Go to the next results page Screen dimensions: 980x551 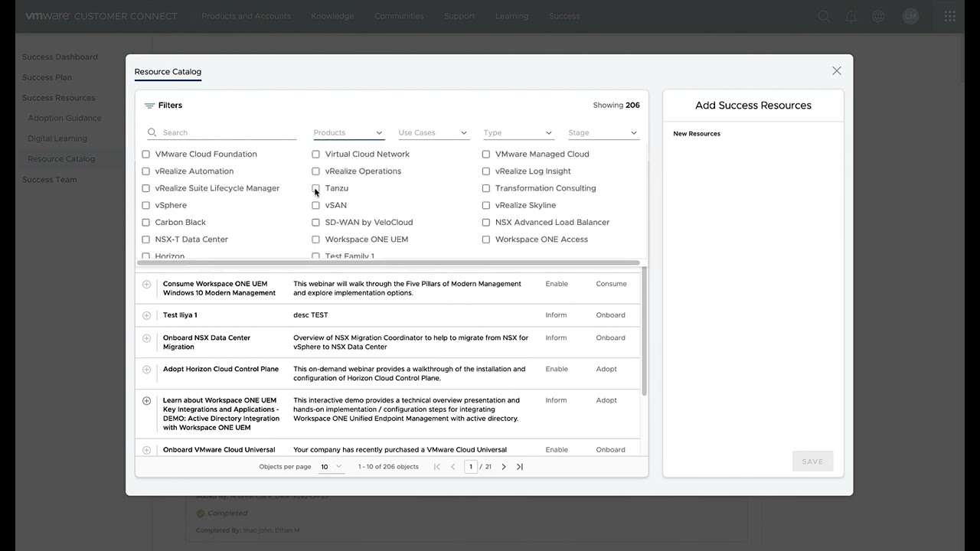[x=504, y=467]
